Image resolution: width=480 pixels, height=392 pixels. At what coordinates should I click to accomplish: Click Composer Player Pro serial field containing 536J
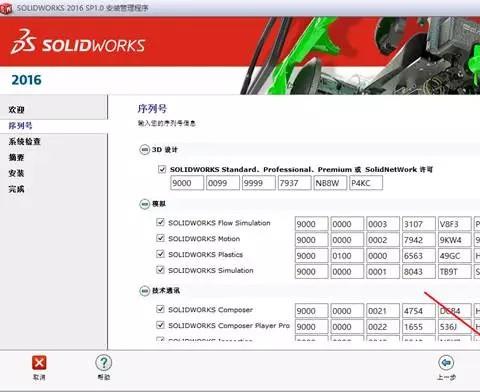[455, 327]
